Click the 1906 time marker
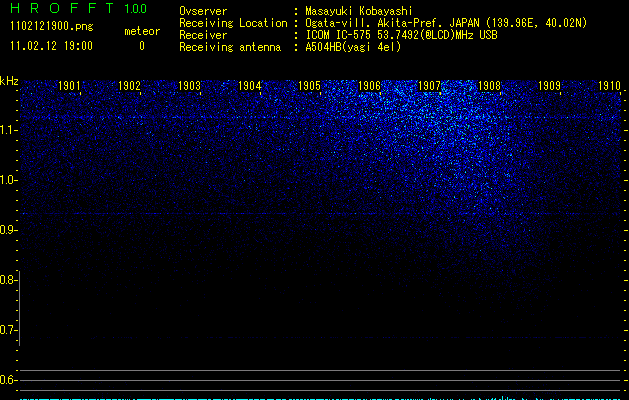 tap(369, 86)
